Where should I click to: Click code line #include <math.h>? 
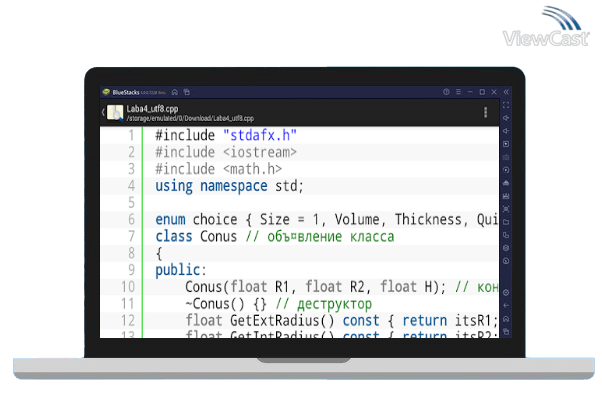click(218, 169)
